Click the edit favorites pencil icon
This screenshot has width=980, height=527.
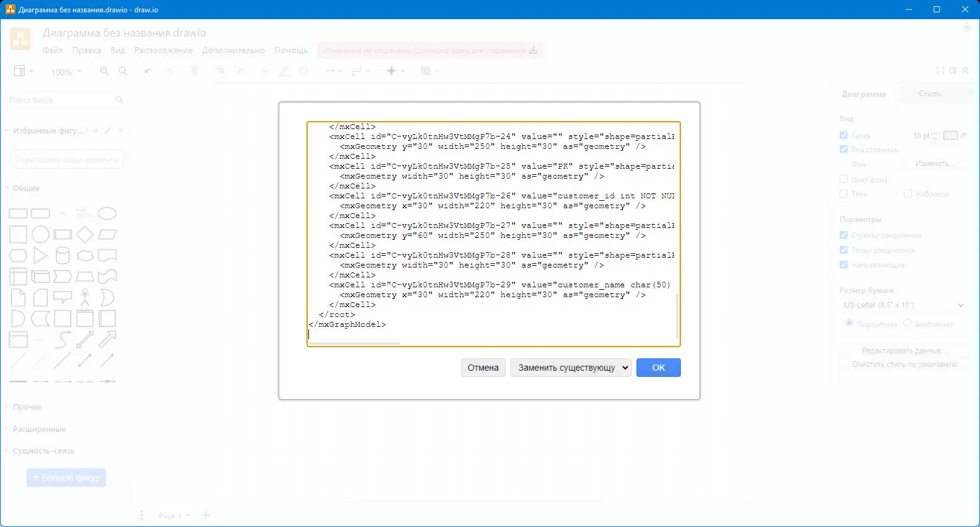[108, 130]
